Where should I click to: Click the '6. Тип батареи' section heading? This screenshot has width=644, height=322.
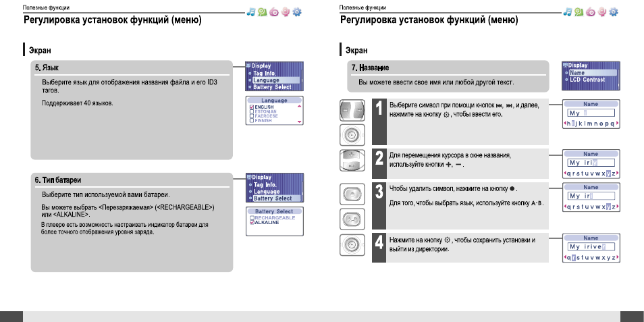[57, 180]
